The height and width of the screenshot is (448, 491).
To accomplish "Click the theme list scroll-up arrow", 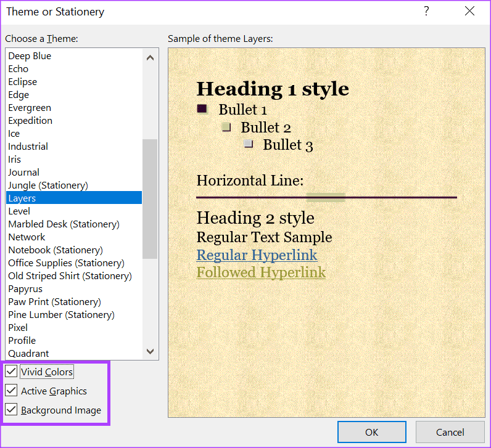I will point(151,57).
